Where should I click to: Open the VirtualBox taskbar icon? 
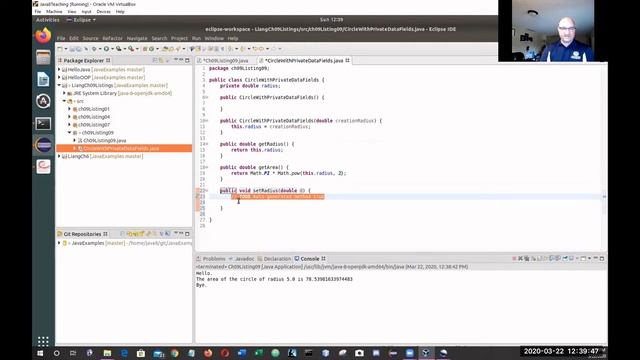[426, 353]
